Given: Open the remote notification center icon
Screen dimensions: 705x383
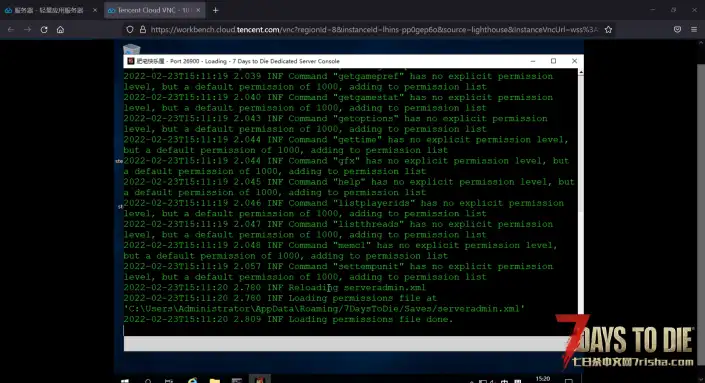Looking at the screenshot, I should click(569, 380).
